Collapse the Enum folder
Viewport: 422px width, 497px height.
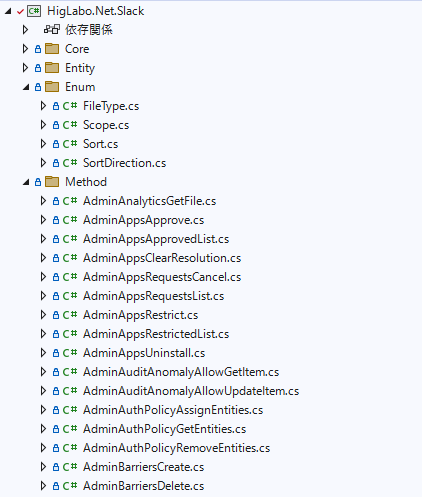coord(26,87)
